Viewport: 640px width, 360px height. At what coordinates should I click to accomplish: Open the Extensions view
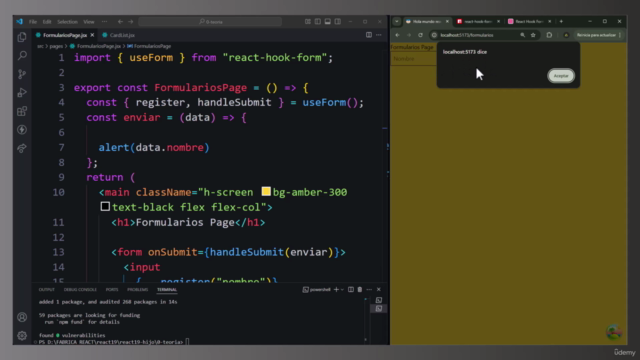tap(22, 111)
